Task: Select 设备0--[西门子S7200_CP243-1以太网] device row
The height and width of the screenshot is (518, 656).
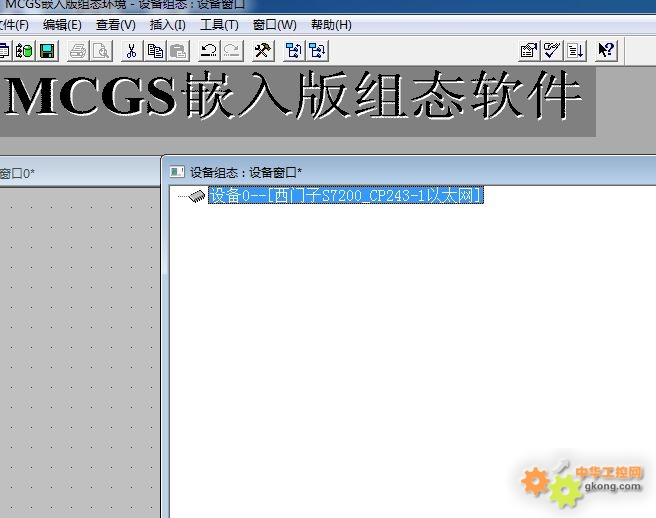Action: pyautogui.click(x=346, y=195)
